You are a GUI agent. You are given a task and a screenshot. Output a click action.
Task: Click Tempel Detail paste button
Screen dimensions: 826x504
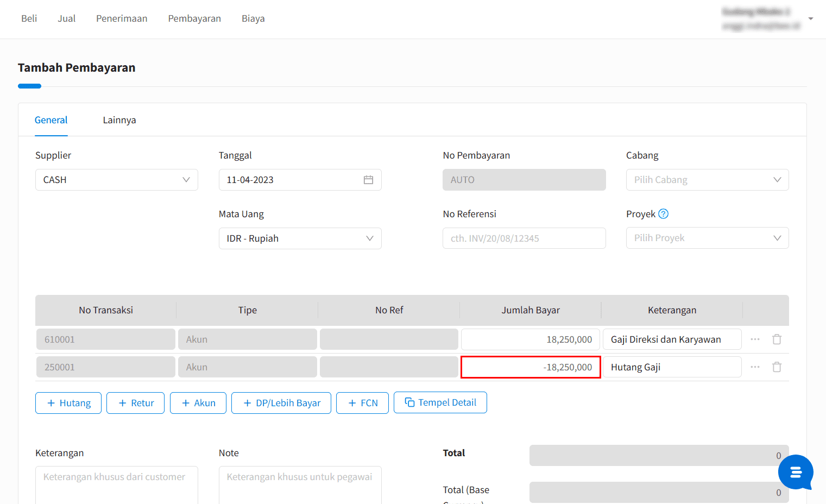[x=440, y=402]
